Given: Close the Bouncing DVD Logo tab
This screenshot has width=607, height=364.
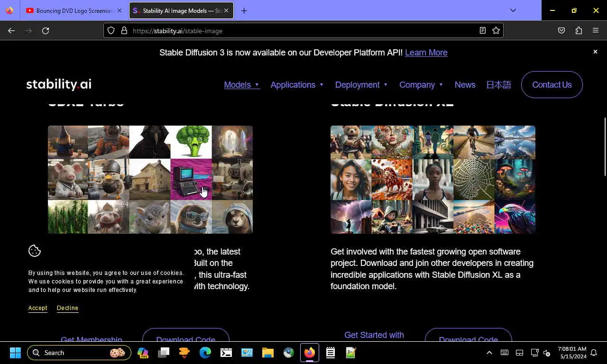Looking at the screenshot, I should 119,10.
